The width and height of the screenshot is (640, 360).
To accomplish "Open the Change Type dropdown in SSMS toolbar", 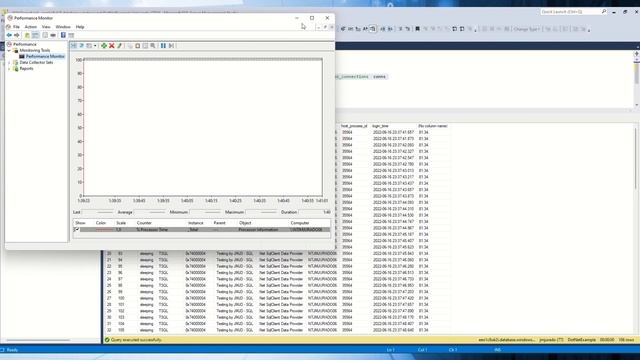I will pyautogui.click(x=527, y=29).
